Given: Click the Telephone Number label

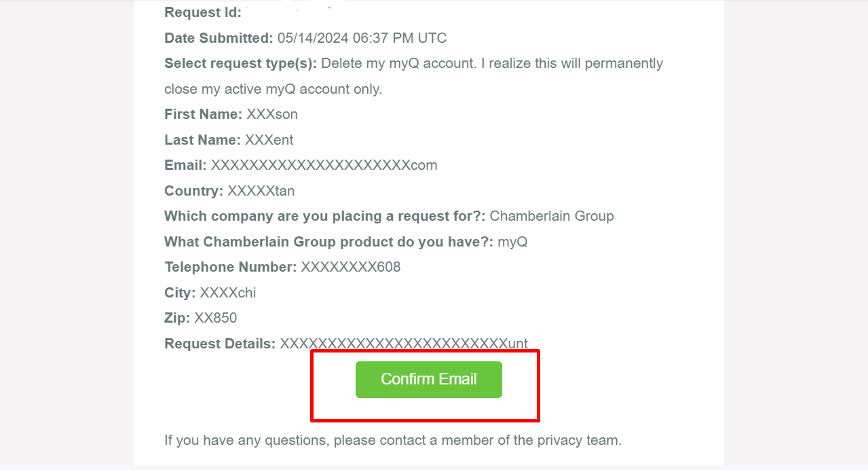Looking at the screenshot, I should [231, 267].
